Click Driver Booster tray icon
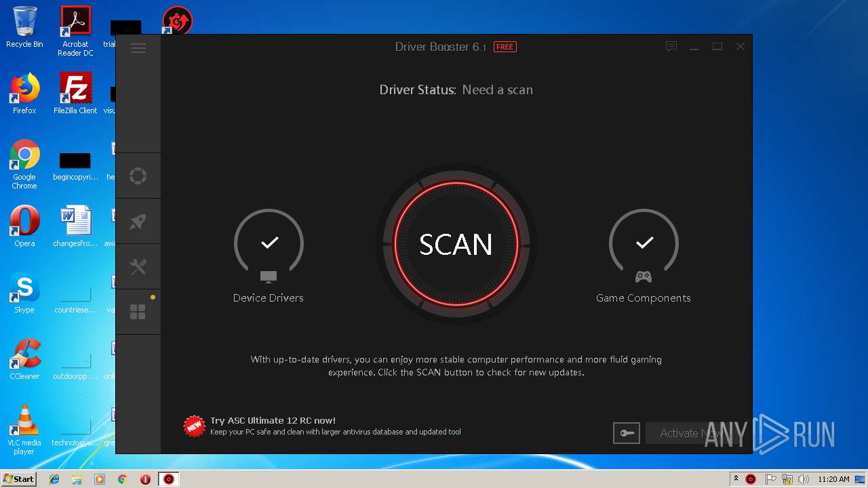 pyautogui.click(x=751, y=479)
